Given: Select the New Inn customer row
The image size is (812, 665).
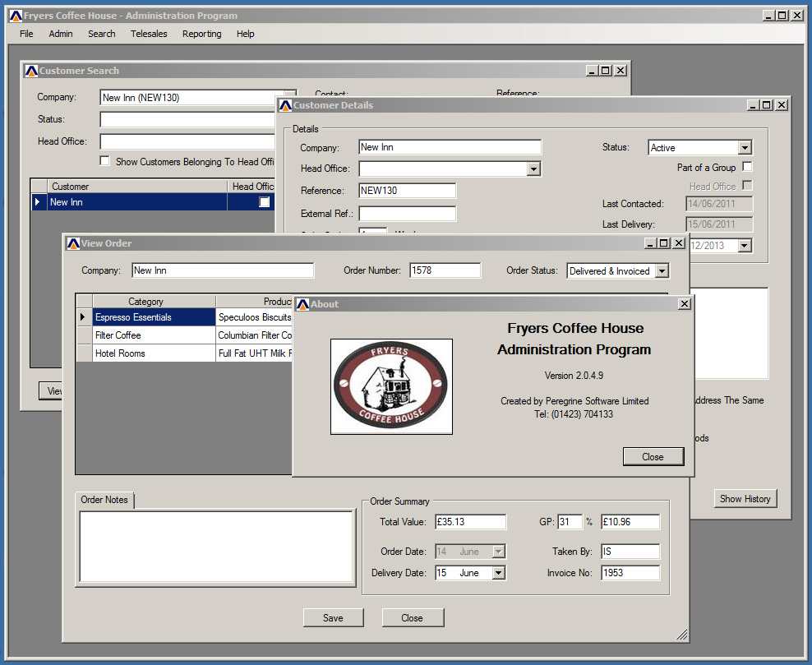Looking at the screenshot, I should click(x=153, y=202).
